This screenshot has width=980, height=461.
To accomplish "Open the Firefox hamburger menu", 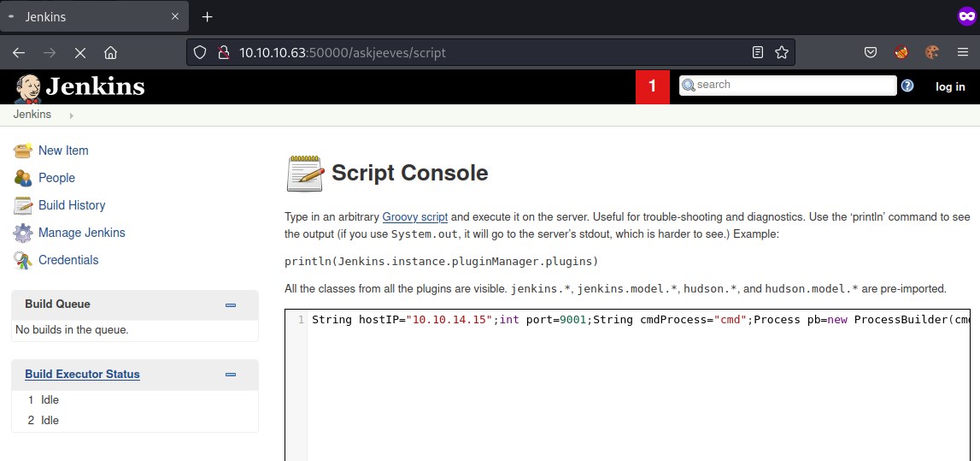I will pos(960,52).
